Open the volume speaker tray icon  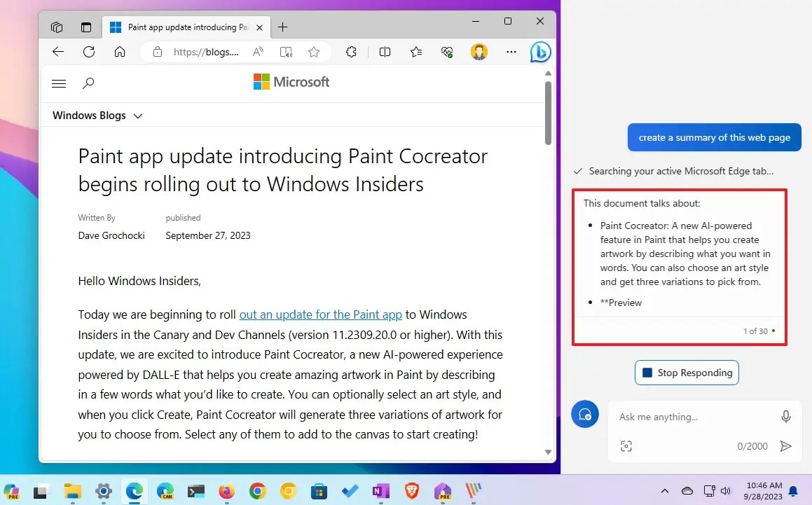726,491
